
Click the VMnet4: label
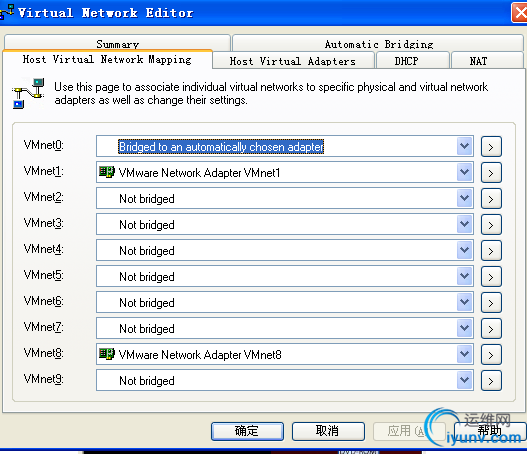(x=44, y=249)
